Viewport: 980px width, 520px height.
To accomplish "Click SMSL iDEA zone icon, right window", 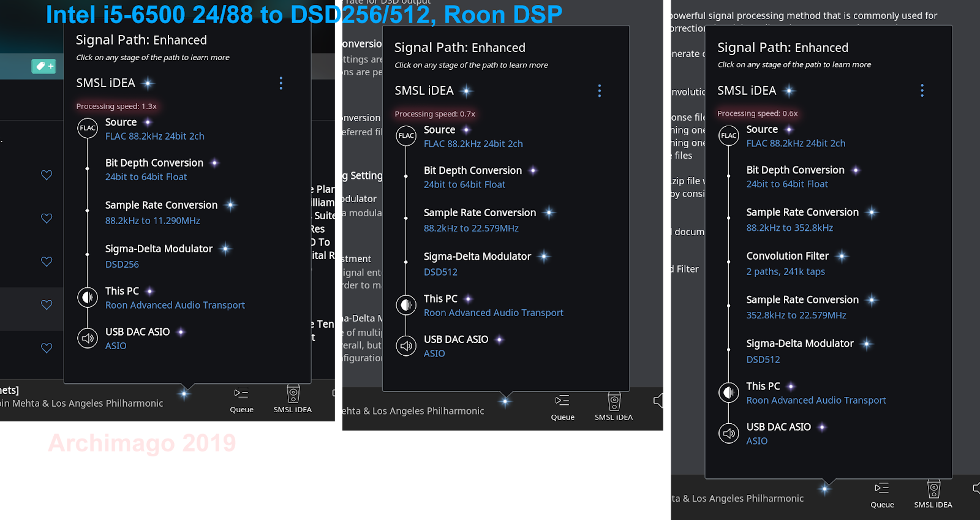I will [933, 489].
